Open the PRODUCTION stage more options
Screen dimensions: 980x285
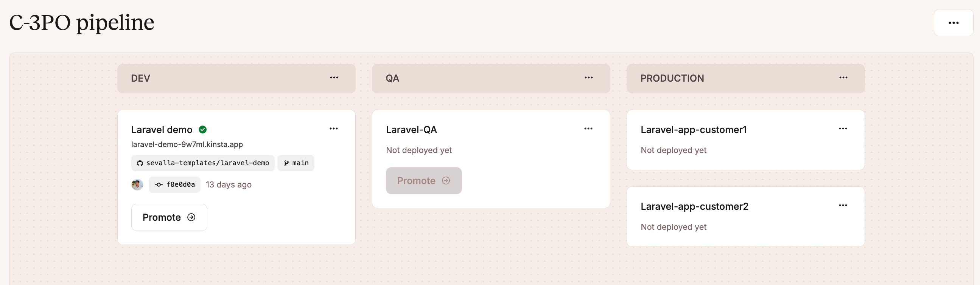coord(843,78)
